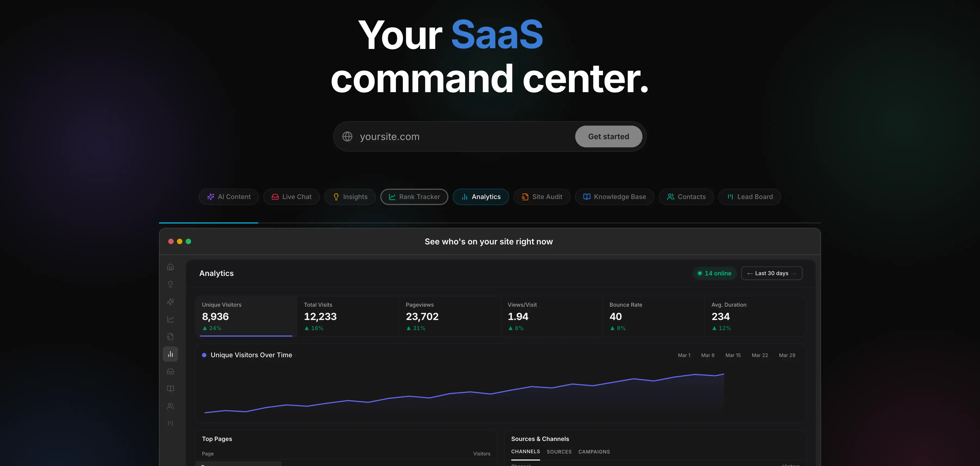This screenshot has width=980, height=466.
Task: Open the rank tracker chart sidebar icon
Action: click(170, 319)
